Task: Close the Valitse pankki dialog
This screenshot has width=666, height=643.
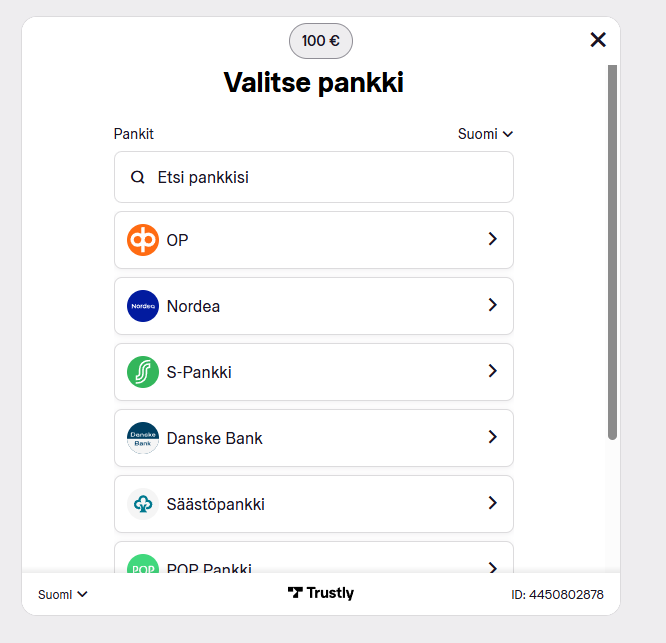Action: coord(598,40)
